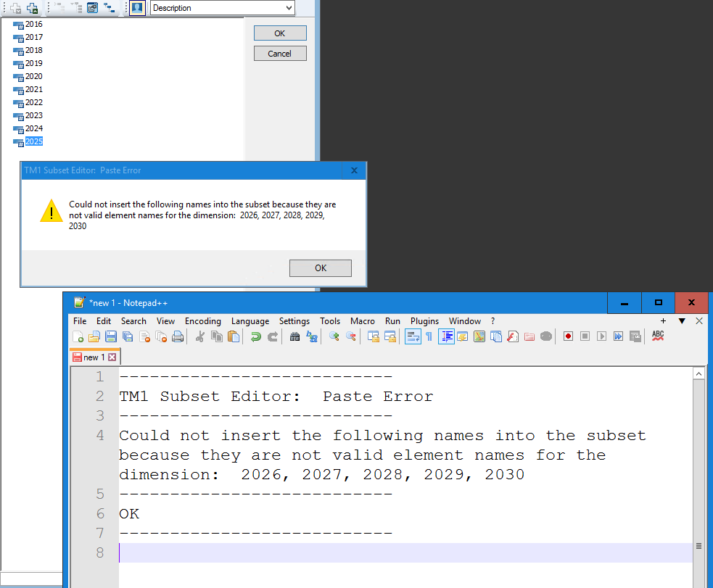This screenshot has height=588, width=713.
Task: Click Cancel button in Subset Editor
Action: 280,54
